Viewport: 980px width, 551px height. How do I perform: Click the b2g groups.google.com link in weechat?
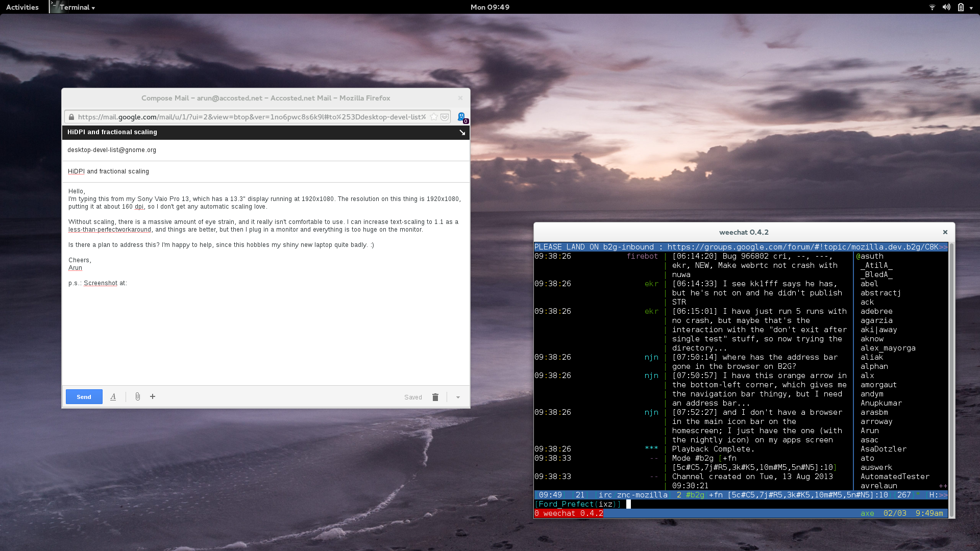tap(803, 247)
